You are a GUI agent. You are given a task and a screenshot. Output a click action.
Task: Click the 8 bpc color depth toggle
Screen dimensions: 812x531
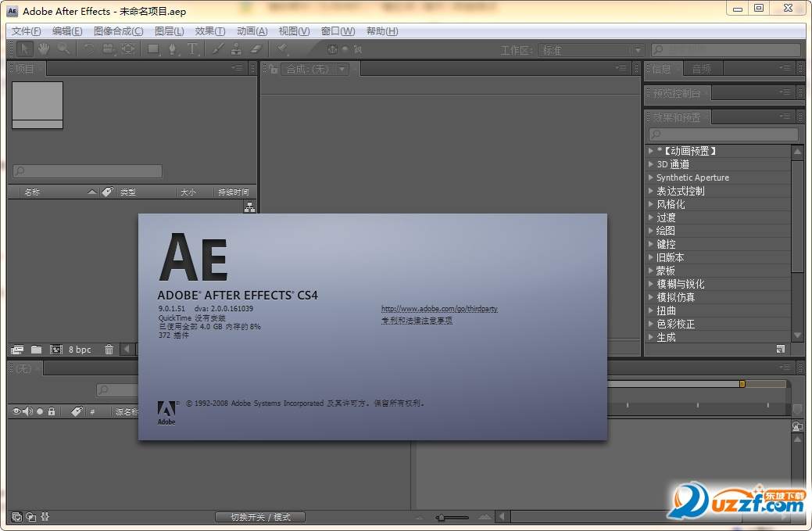pyautogui.click(x=80, y=350)
